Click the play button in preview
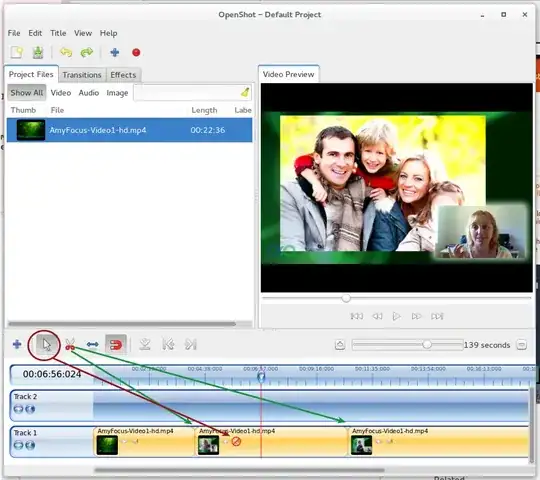 tap(396, 316)
